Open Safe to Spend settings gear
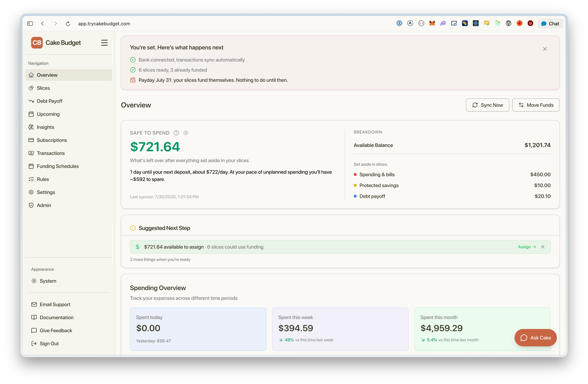The image size is (588, 384). 186,133
